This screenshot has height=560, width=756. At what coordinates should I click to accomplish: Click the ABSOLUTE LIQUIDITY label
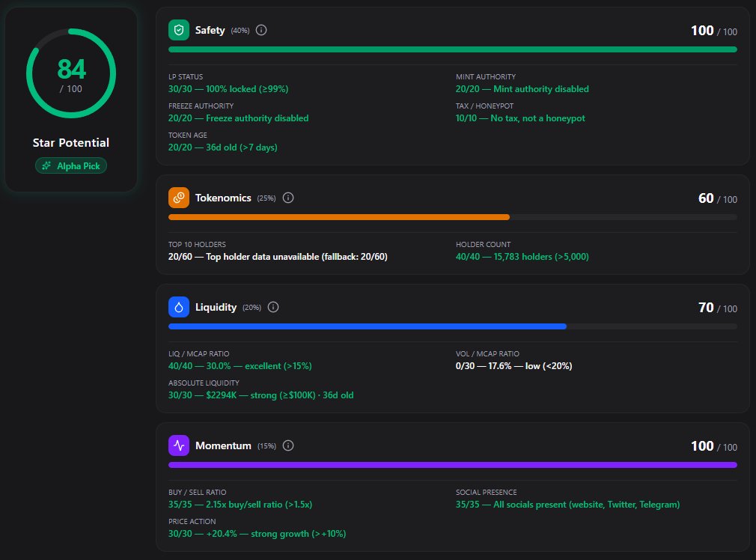click(204, 383)
